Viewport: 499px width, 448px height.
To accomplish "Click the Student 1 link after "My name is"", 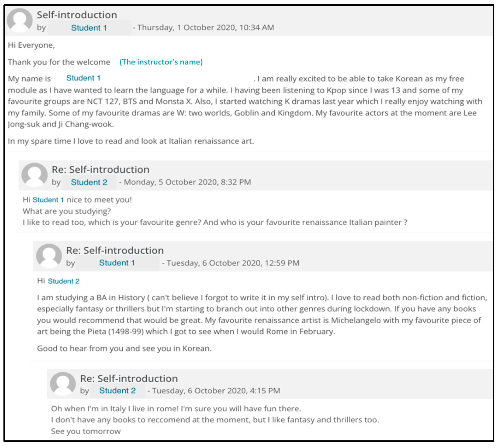I will tap(83, 78).
